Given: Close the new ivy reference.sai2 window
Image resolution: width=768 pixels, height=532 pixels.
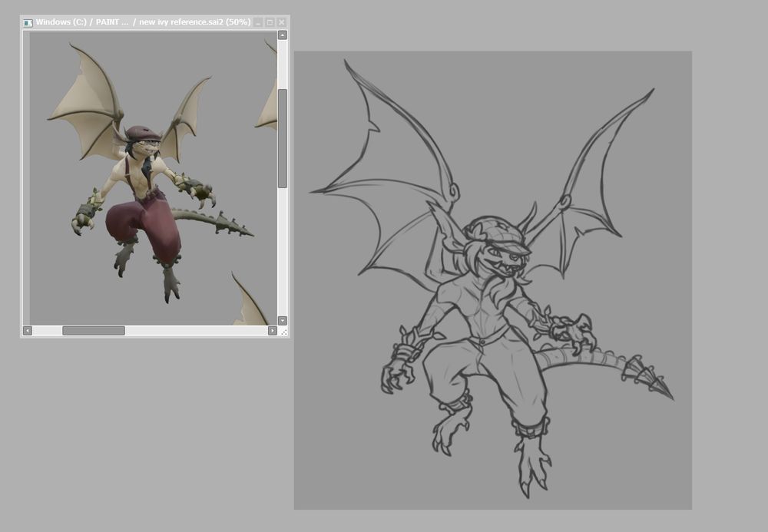Looking at the screenshot, I should pyautogui.click(x=282, y=22).
